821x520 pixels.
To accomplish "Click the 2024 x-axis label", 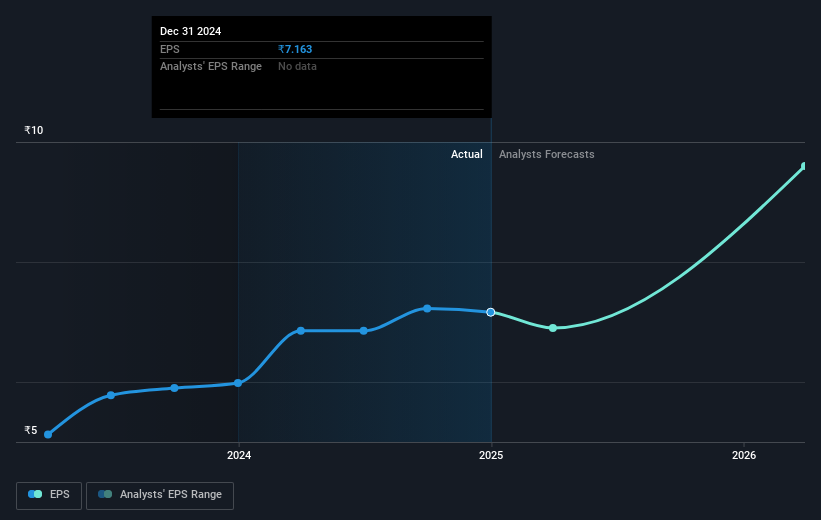I will click(x=239, y=455).
